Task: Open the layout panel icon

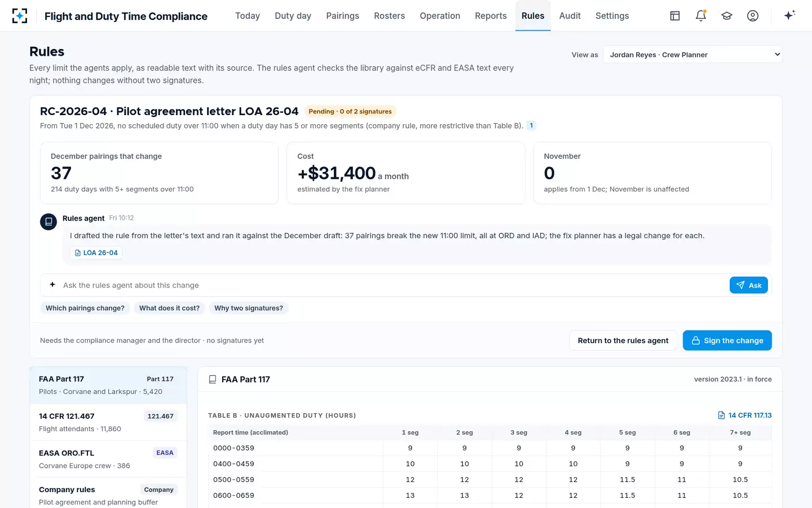Action: tap(675, 16)
